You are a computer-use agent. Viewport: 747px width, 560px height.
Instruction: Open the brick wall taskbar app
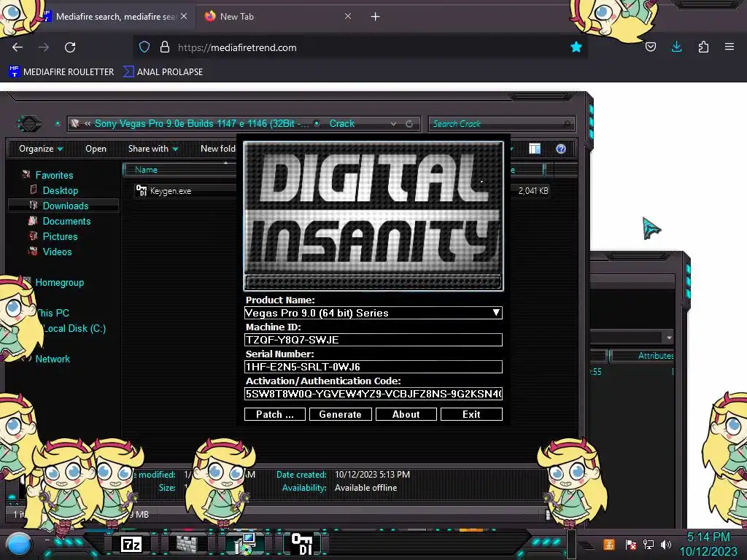[187, 544]
